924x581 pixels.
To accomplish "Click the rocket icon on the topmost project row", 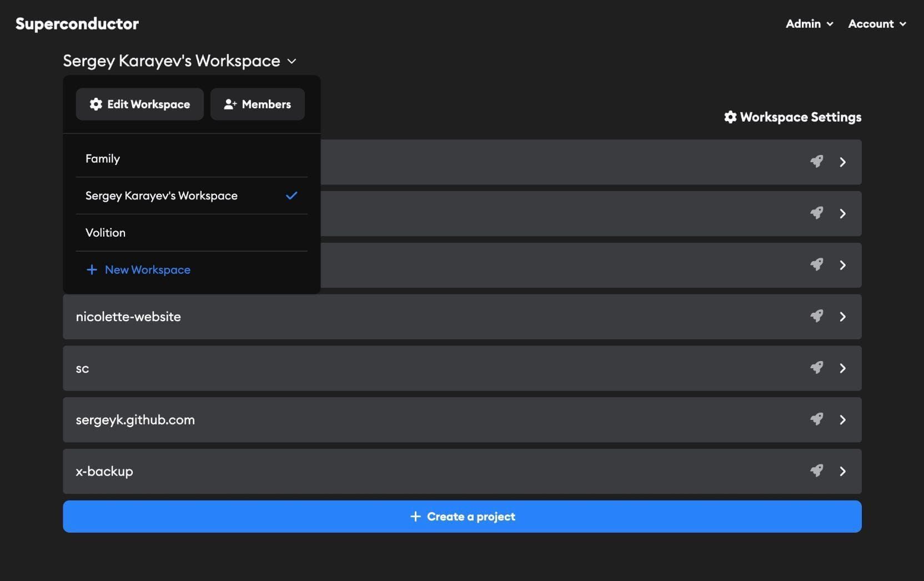I will 816,162.
